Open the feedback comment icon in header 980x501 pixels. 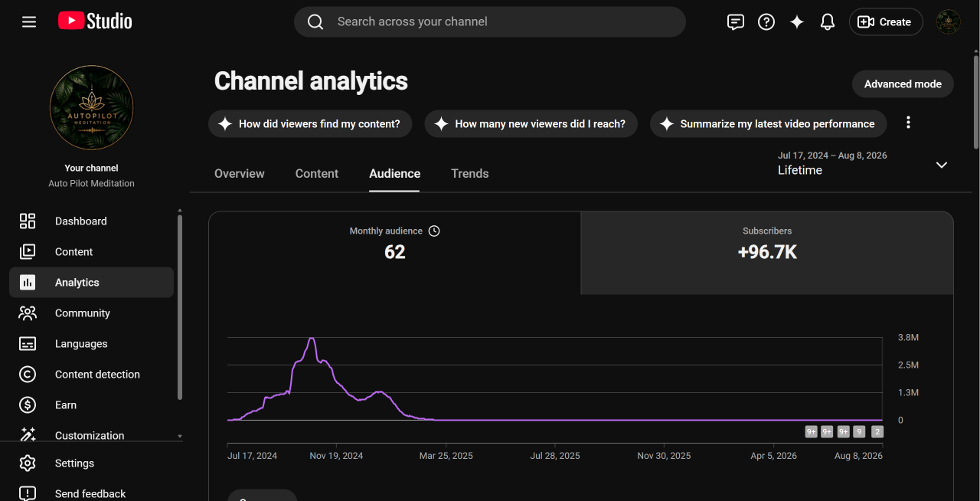point(735,22)
